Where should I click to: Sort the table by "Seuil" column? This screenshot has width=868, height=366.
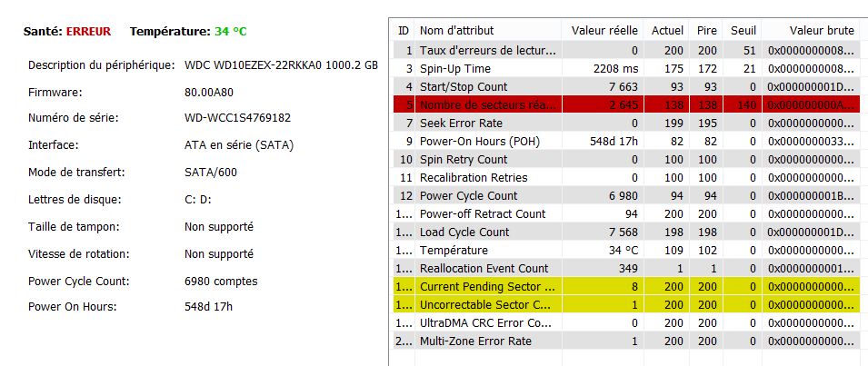tap(743, 30)
